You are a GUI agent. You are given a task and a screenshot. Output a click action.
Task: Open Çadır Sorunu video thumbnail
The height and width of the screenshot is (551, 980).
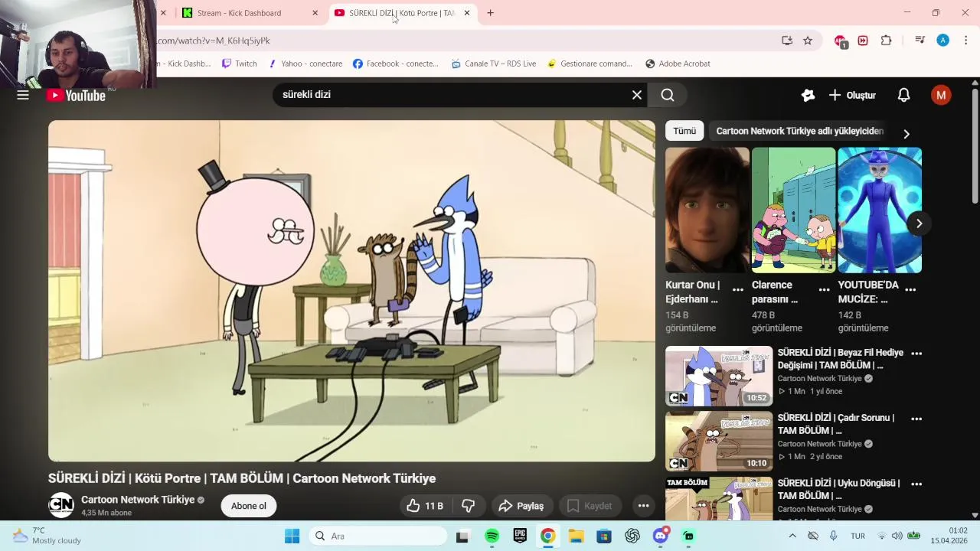[719, 441]
